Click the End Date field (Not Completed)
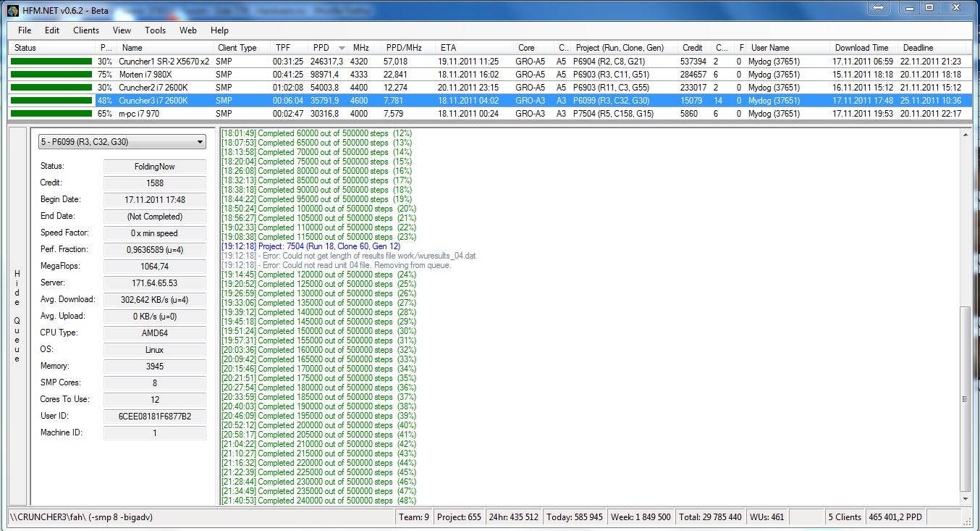Image resolution: width=980 pixels, height=531 pixels. pos(155,217)
